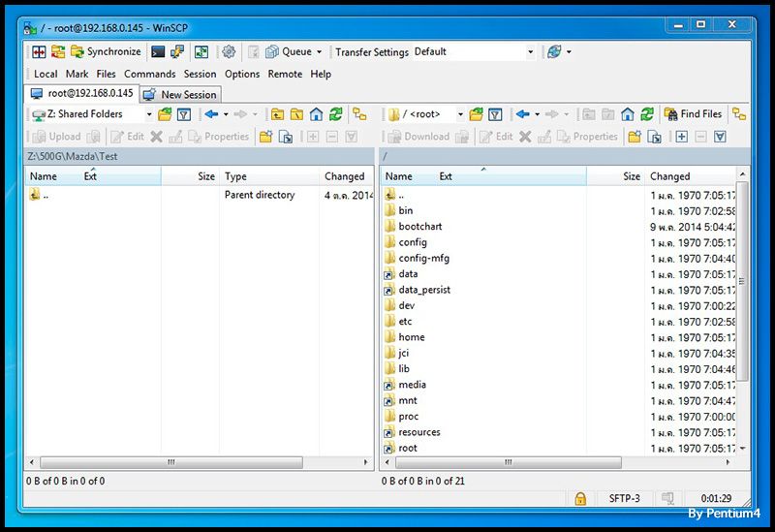Screen dimensions: 775x532
Task: Open the Files menu
Action: 106,74
